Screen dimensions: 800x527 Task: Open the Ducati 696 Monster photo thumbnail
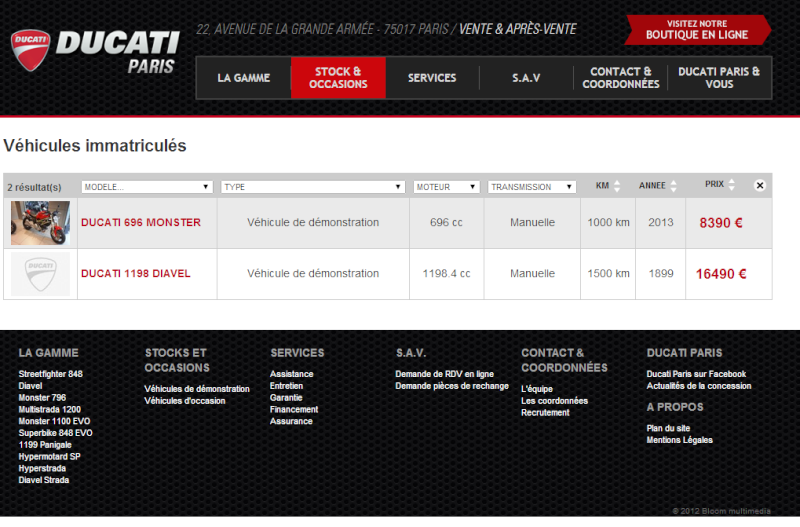40,223
